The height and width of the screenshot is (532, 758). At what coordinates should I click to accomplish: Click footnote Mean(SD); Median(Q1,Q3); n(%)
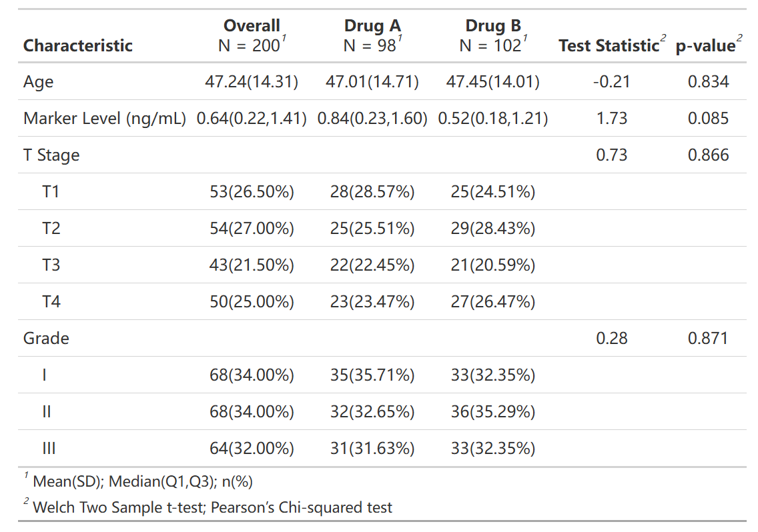(143, 481)
